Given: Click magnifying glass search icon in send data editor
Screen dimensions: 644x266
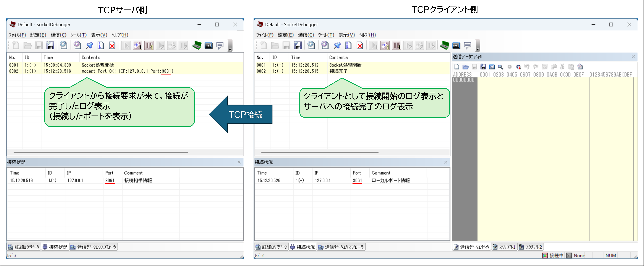Looking at the screenshot, I should click(x=500, y=67).
